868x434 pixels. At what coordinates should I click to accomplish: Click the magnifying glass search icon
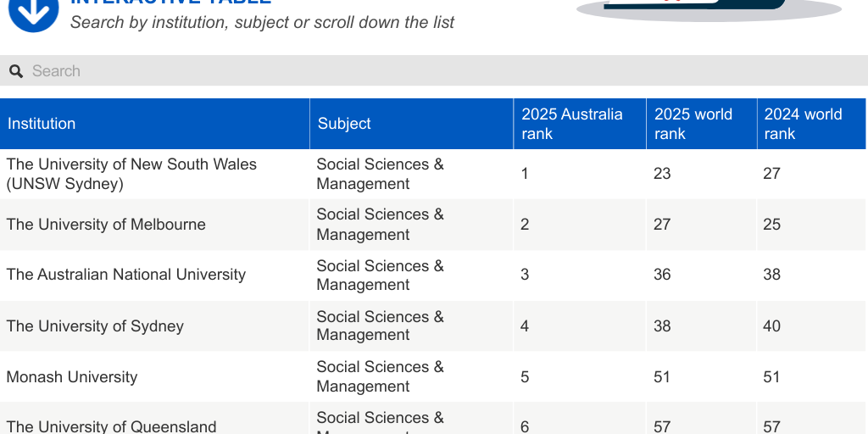16,71
